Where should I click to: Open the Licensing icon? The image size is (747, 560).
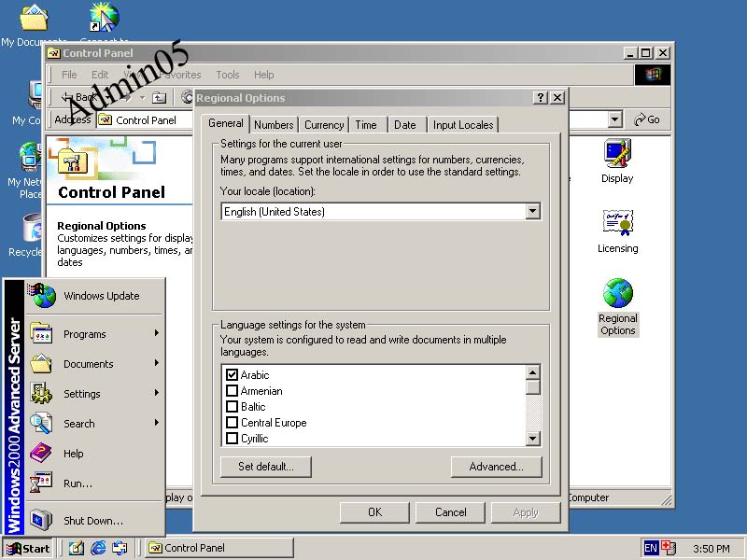point(617,224)
